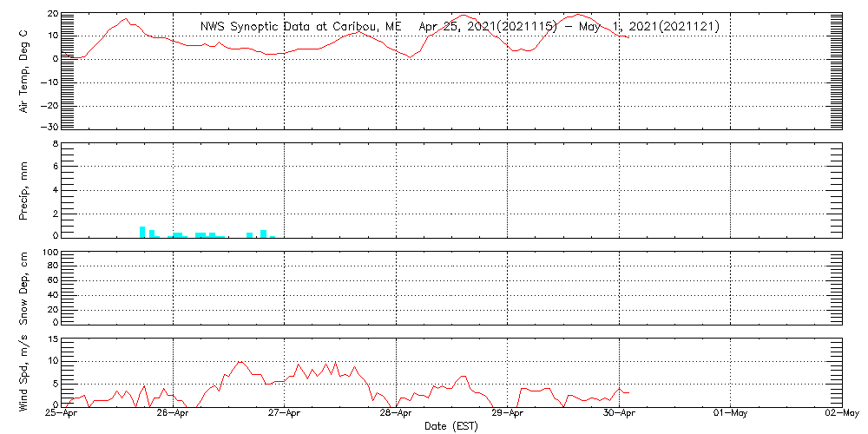This screenshot has width=868, height=434.
Task: Click the tallest cyan precipitation bar
Action: click(142, 232)
